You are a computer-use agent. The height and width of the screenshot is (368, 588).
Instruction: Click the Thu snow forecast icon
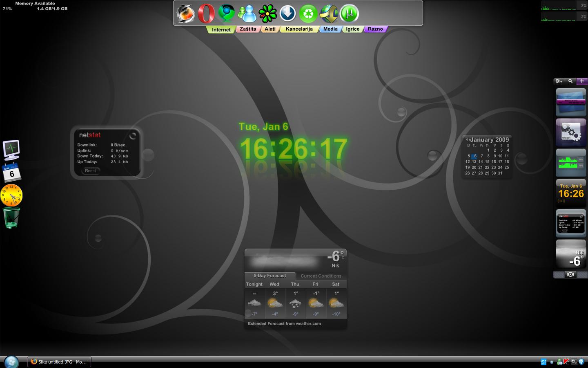(x=295, y=303)
